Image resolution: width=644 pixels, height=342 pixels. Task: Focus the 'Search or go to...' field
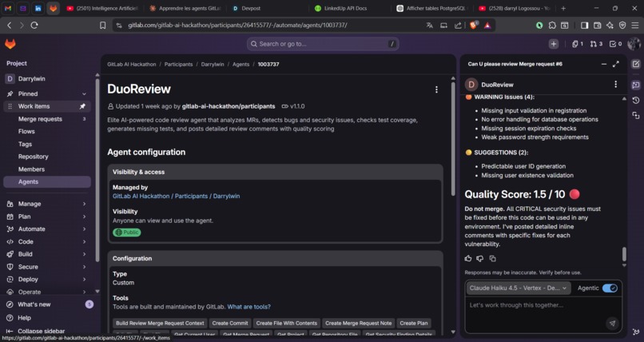pos(323,44)
